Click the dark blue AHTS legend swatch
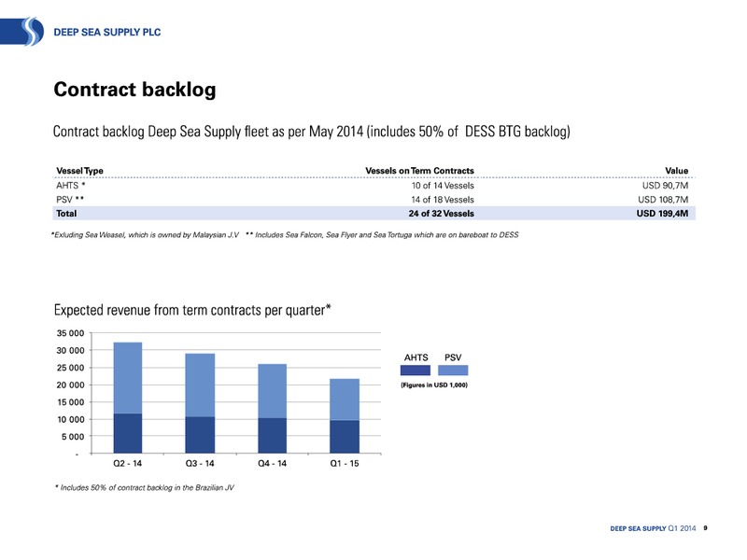The width and height of the screenshot is (747, 560). click(416, 370)
